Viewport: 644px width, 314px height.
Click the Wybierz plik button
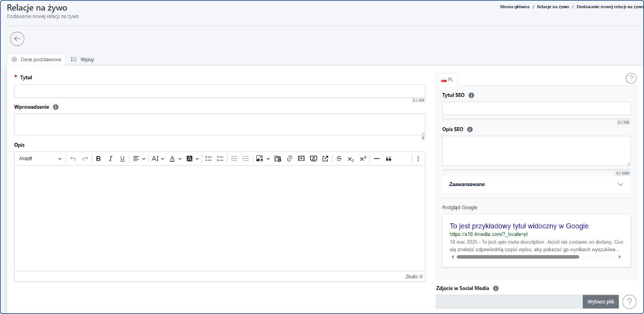[601, 302]
